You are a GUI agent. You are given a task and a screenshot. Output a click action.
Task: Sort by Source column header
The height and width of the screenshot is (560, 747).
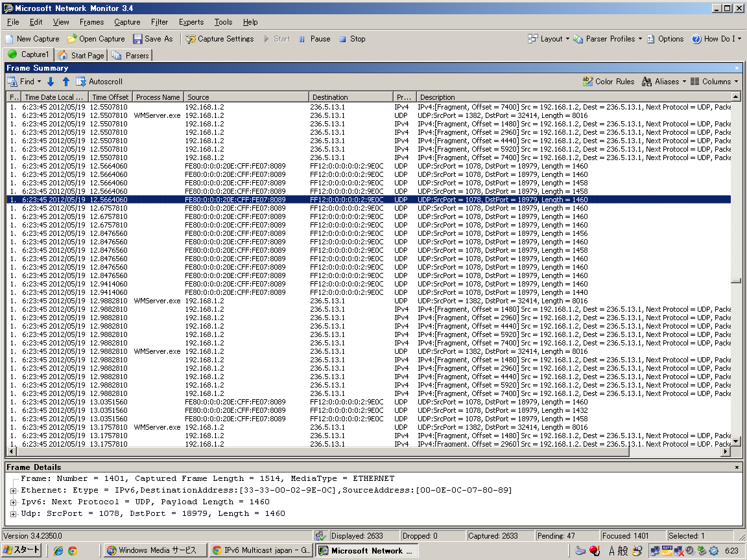click(x=246, y=97)
